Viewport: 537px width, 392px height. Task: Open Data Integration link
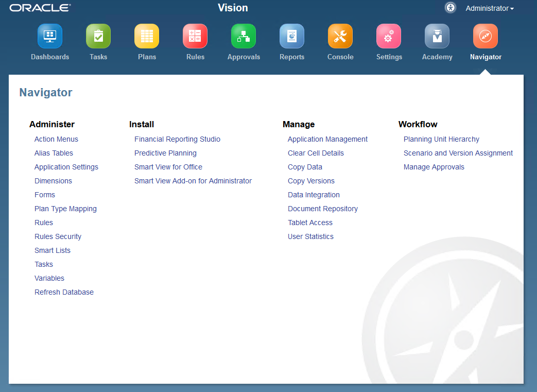pyautogui.click(x=314, y=195)
